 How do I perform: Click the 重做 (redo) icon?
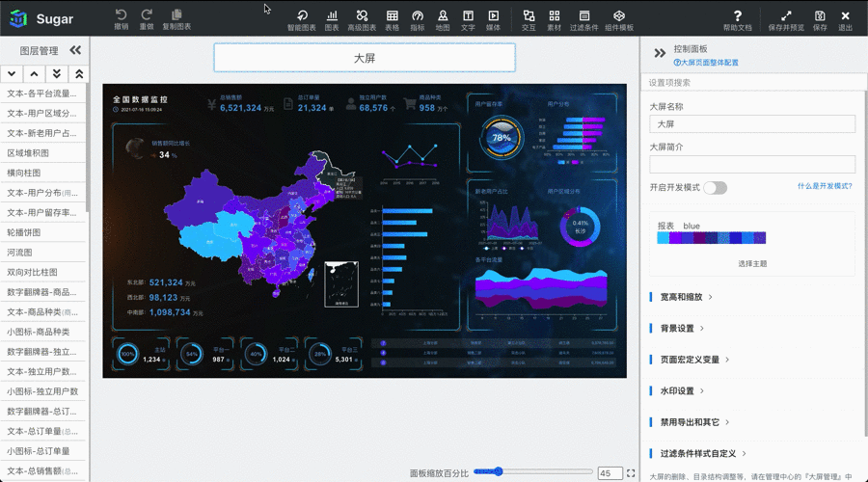(x=147, y=15)
